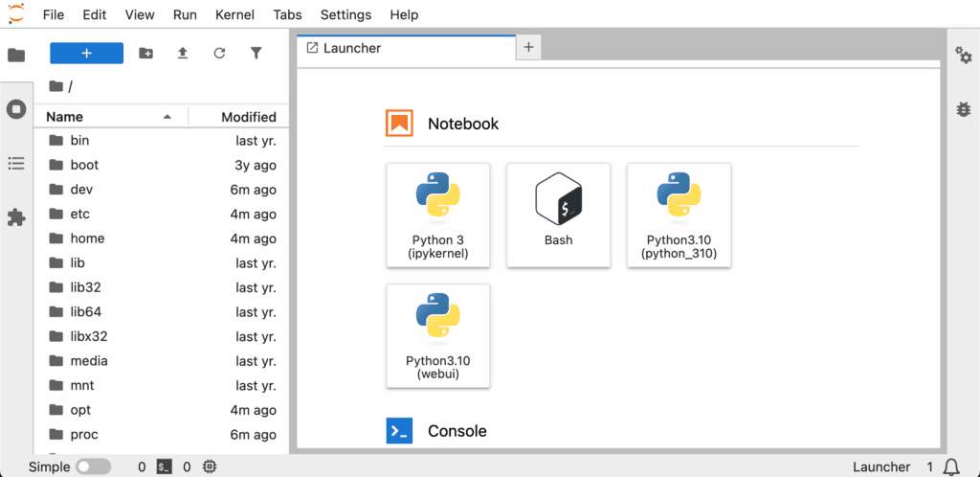
Task: Open the View menu
Action: coord(140,14)
